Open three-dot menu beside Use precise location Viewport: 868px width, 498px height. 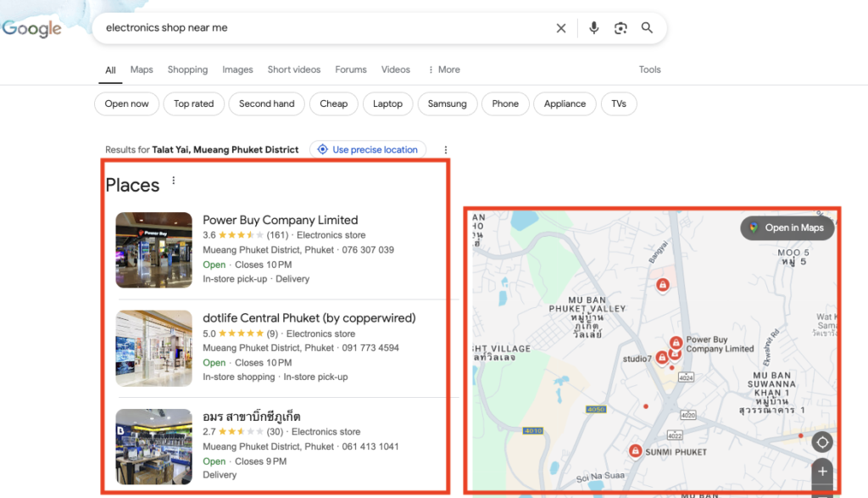[x=446, y=149]
